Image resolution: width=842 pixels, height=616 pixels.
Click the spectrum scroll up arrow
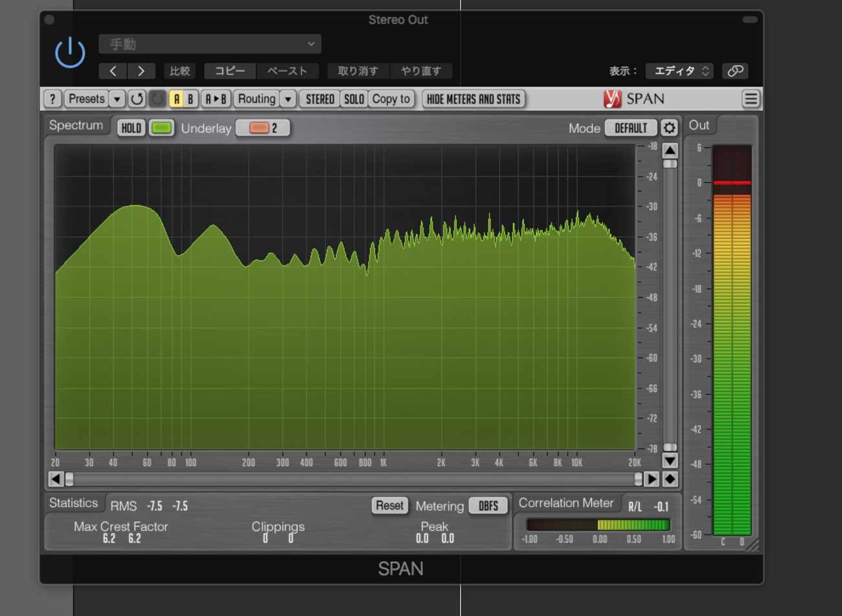(x=670, y=150)
